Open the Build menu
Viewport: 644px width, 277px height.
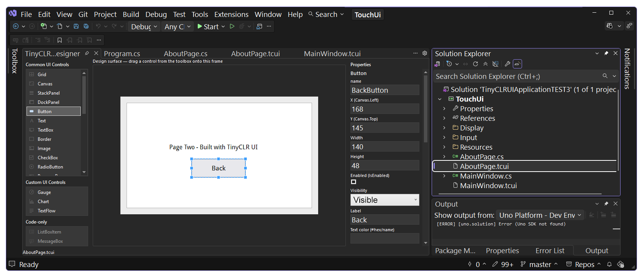(x=131, y=14)
